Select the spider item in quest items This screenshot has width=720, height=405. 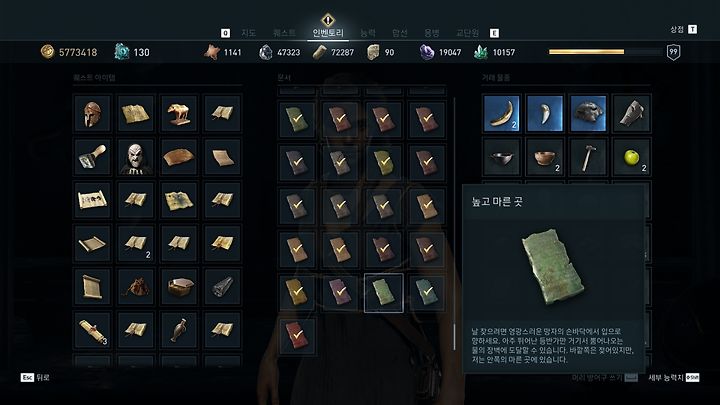[x=135, y=287]
